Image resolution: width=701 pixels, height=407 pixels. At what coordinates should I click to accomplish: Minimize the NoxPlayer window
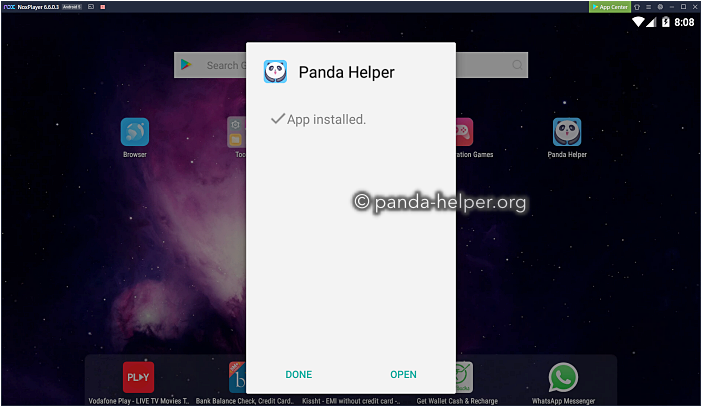(671, 7)
